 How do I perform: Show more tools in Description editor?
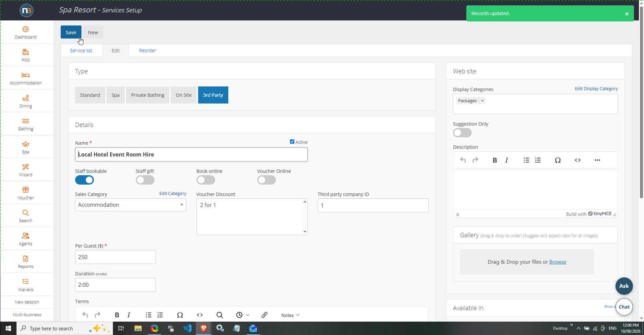tap(597, 160)
